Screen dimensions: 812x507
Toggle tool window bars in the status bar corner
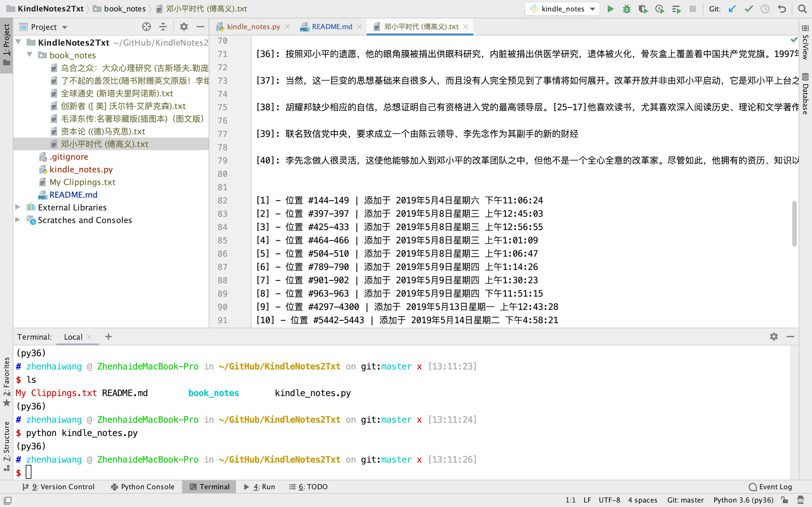pyautogui.click(x=8, y=500)
